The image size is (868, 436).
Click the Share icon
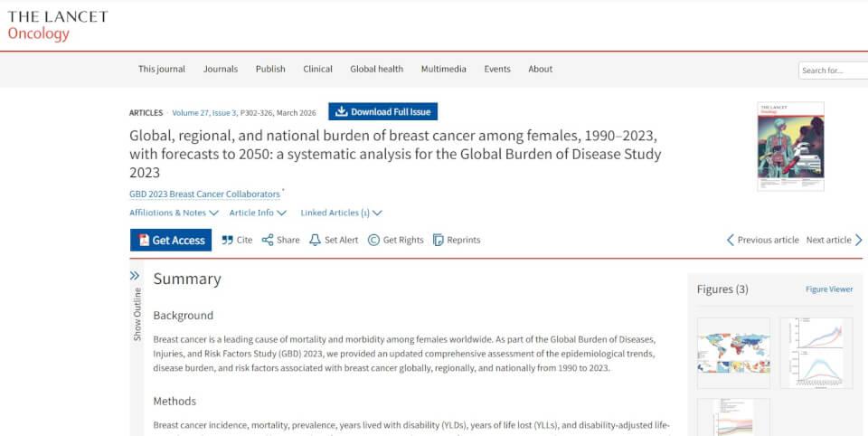268,240
